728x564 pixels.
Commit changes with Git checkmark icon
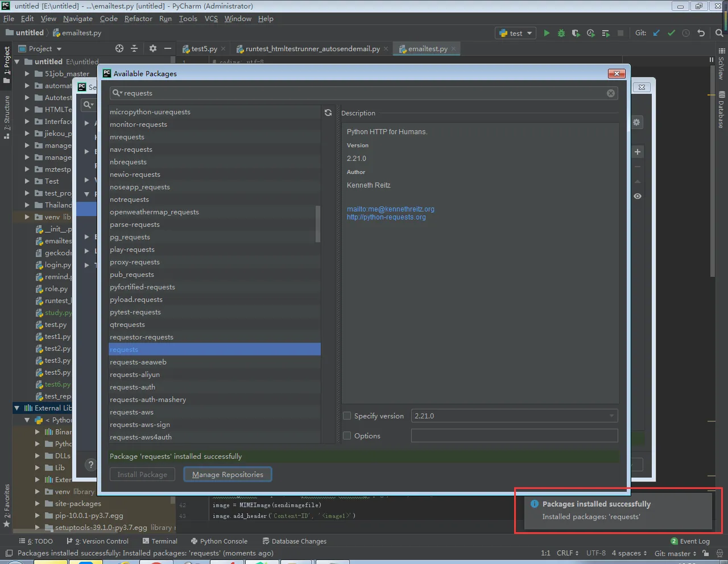[671, 33]
